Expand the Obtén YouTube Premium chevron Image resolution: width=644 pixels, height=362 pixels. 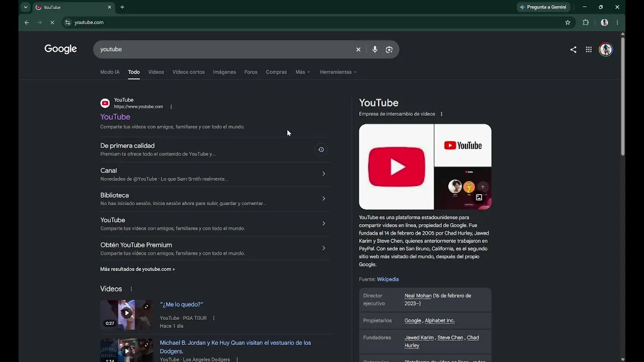pos(324,248)
